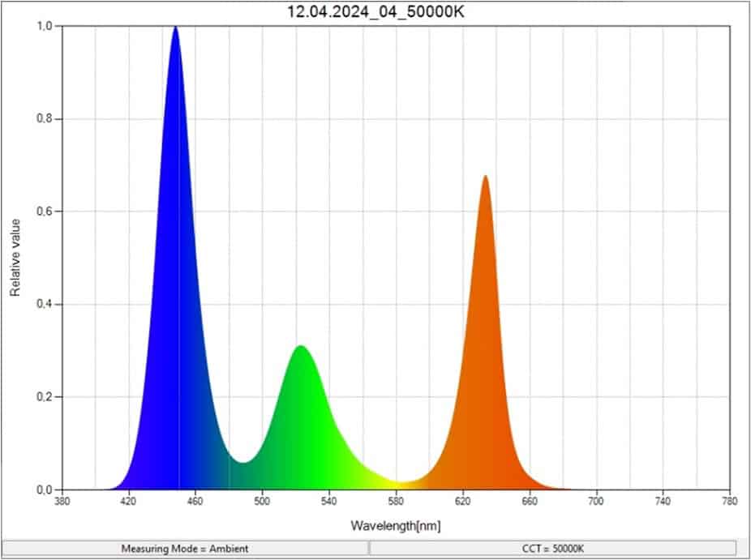Click the 460 wavelength tick label
Viewport: 751px width, 560px height.
195,502
